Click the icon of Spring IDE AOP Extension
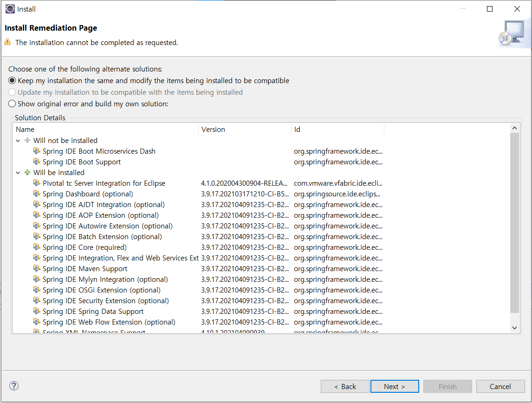 [x=37, y=215]
